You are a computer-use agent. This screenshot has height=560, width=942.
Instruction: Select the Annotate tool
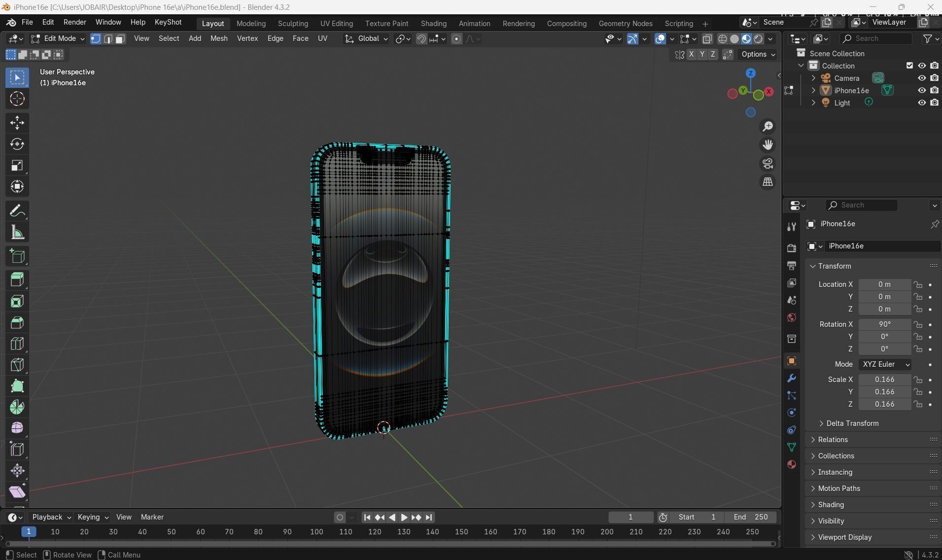coord(17,211)
